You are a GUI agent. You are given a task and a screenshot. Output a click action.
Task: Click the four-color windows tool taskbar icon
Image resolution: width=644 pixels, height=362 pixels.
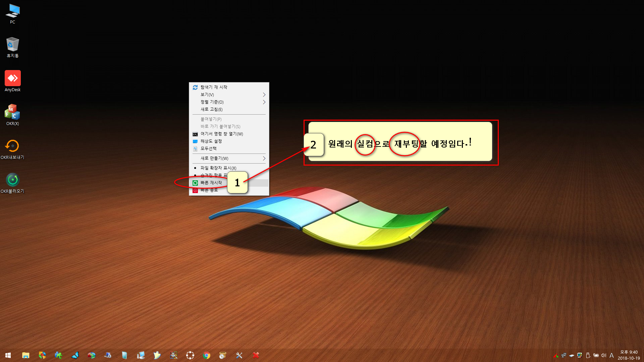coord(174,355)
